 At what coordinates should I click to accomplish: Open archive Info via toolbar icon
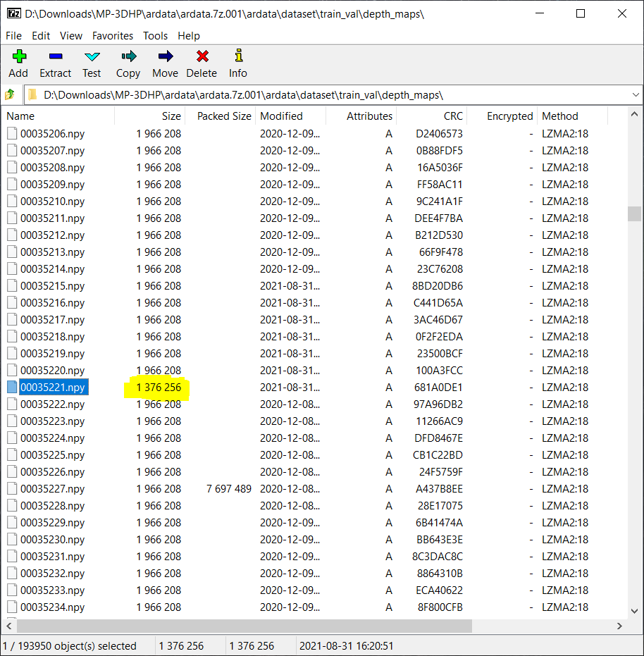[x=237, y=63]
